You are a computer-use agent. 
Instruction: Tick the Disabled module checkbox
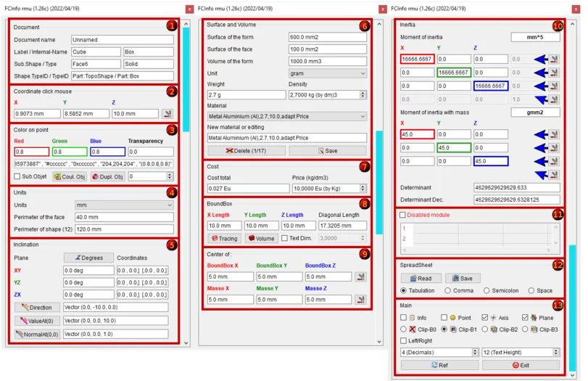[403, 215]
